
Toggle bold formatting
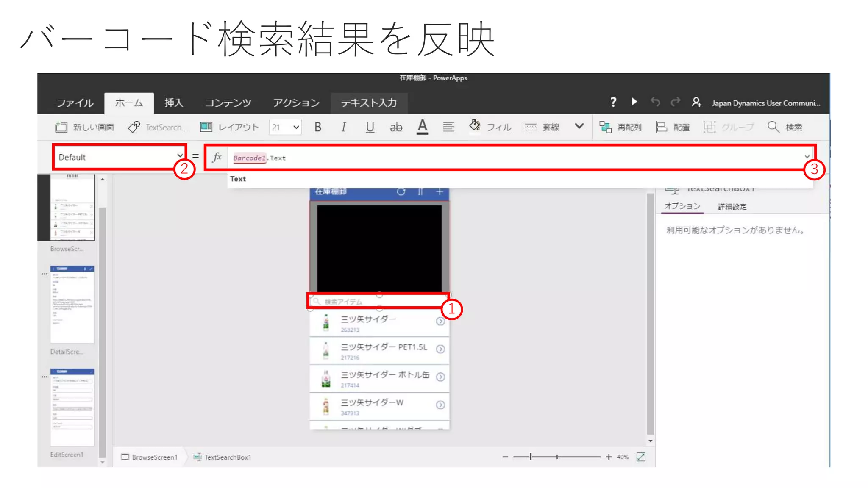318,127
